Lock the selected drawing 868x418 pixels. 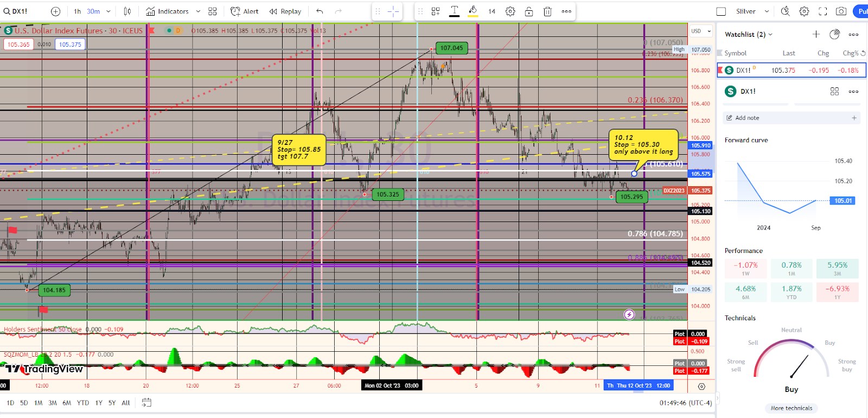pos(529,11)
